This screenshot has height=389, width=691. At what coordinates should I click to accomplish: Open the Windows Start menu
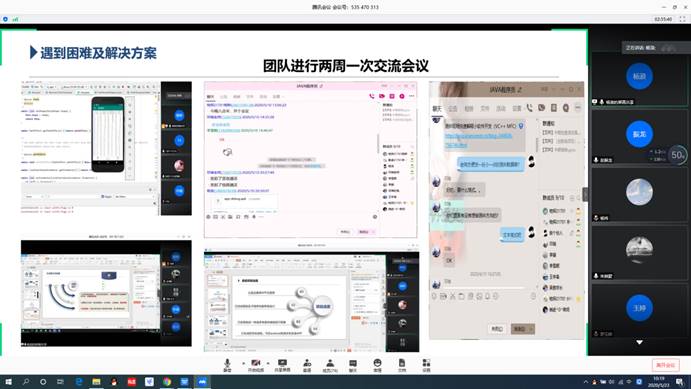(x=8, y=382)
